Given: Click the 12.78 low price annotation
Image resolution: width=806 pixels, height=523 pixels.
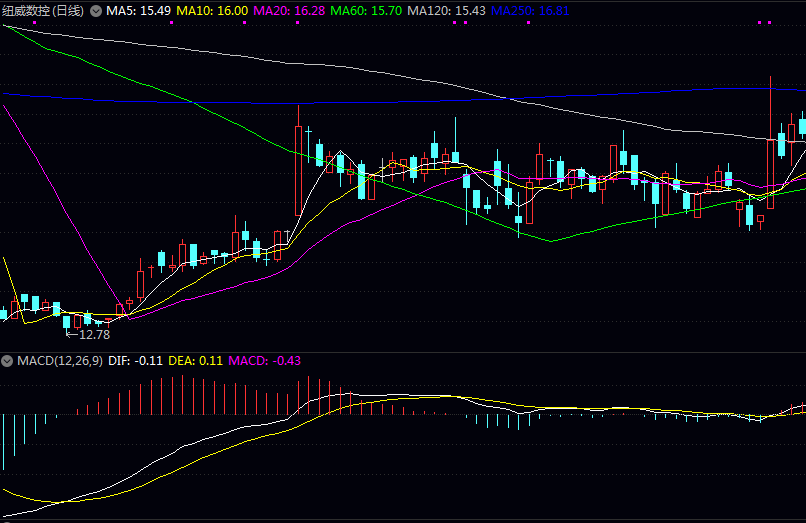Looking at the screenshot, I should [94, 335].
